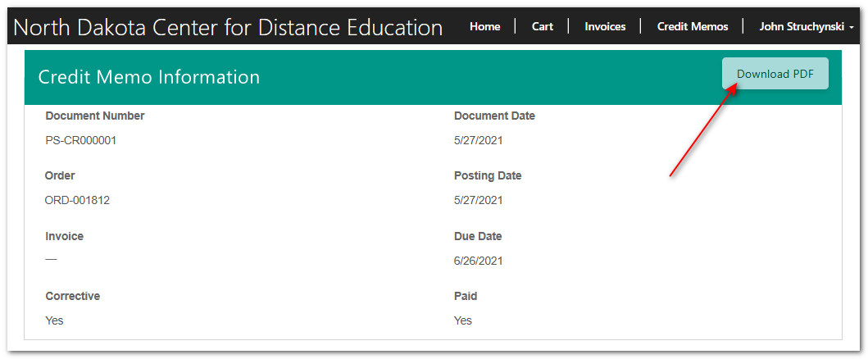Click the Order label
The width and height of the screenshot is (868, 359).
pyautogui.click(x=60, y=176)
